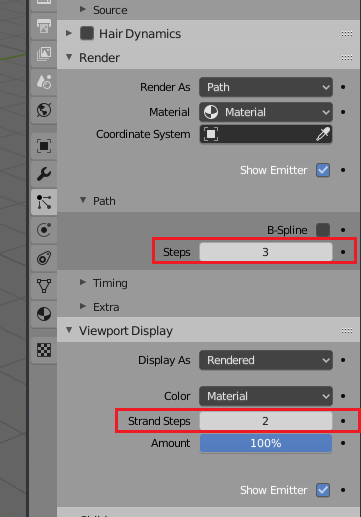Click the eyedropper in Coordinate System field
The width and height of the screenshot is (361, 517).
coord(323,134)
